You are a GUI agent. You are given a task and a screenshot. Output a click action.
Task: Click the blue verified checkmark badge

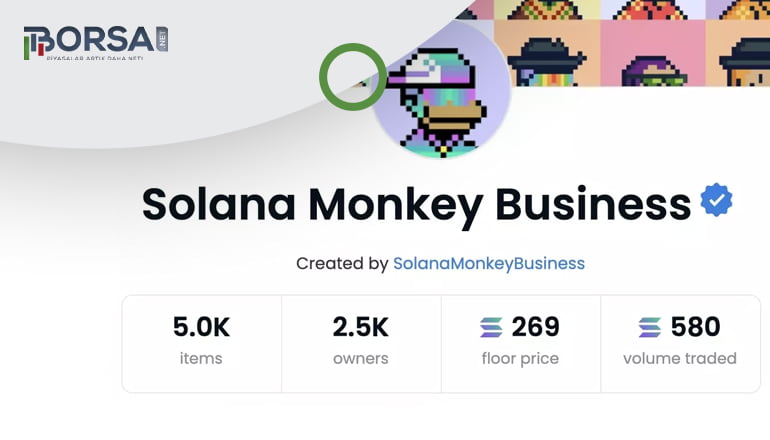tap(716, 199)
